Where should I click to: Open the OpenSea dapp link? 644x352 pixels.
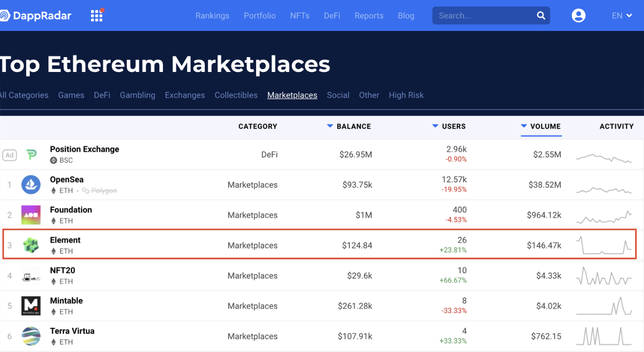[x=67, y=180]
